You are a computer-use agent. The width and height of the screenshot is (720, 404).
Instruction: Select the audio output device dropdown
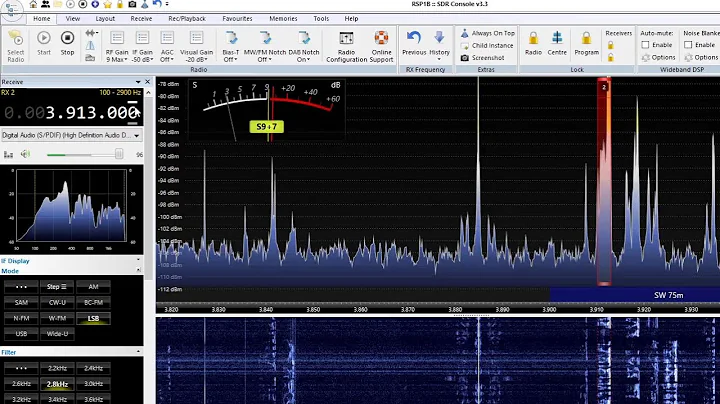point(71,135)
